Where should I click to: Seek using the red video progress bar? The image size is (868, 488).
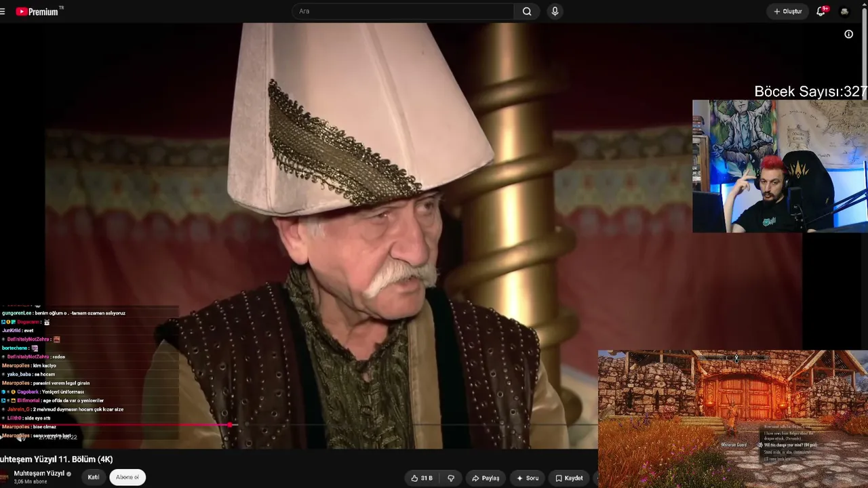click(298, 425)
